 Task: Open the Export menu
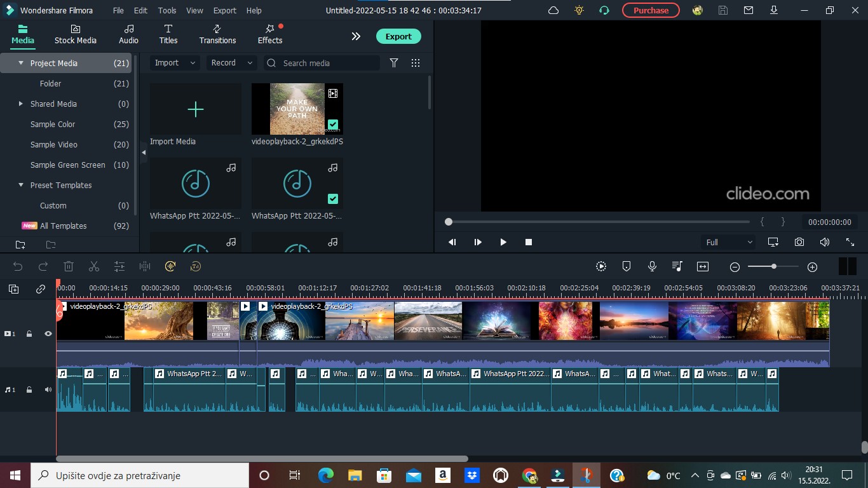pyautogui.click(x=225, y=10)
